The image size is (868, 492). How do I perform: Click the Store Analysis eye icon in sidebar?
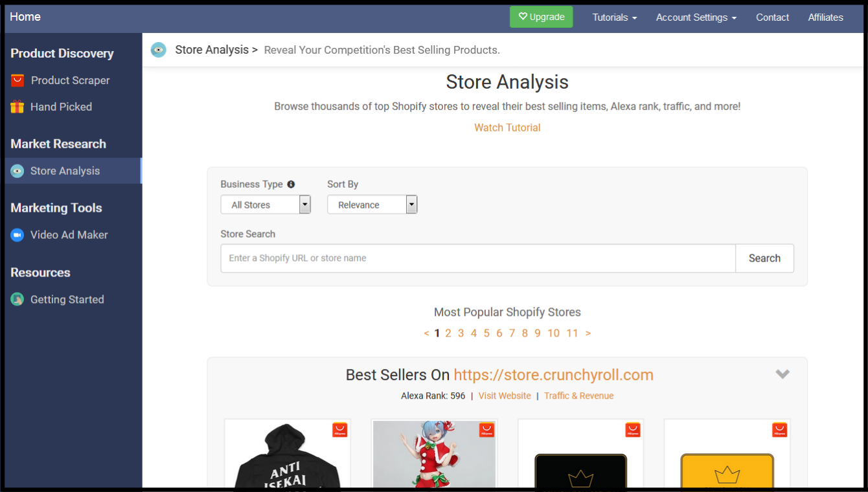[17, 171]
